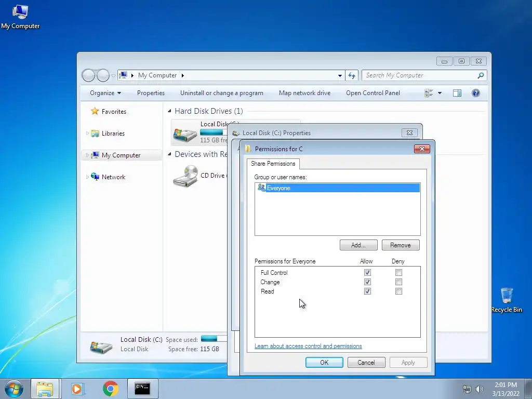Close the Local Disk Properties window

(409, 132)
